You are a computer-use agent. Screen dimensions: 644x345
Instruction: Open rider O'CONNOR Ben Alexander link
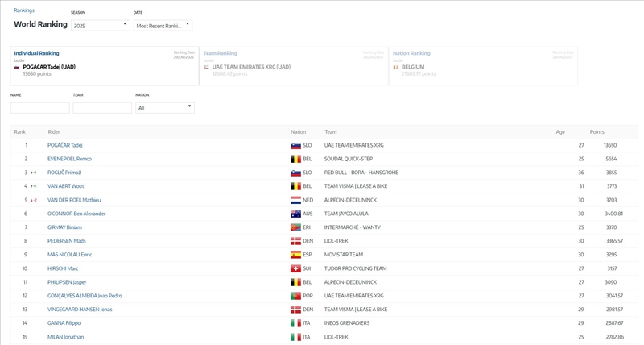76,214
